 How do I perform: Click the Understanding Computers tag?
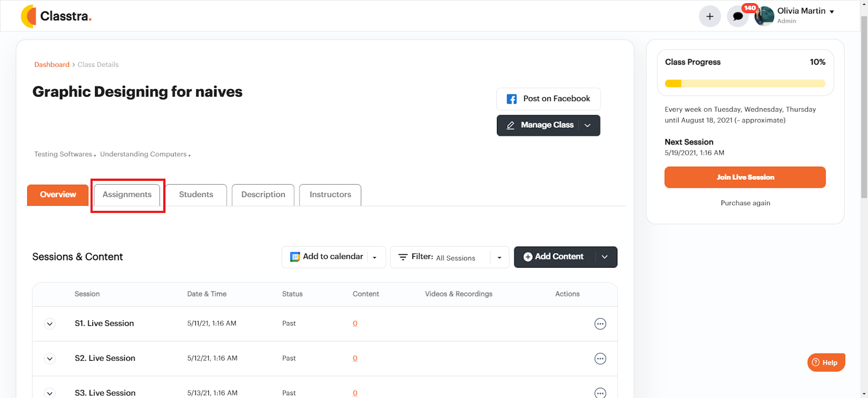(x=143, y=154)
